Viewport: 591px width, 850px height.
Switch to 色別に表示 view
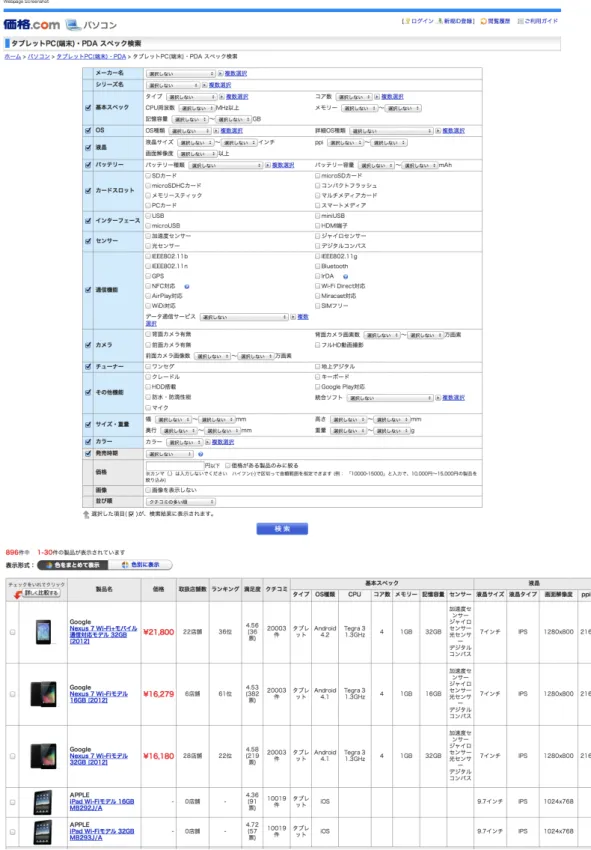140,565
